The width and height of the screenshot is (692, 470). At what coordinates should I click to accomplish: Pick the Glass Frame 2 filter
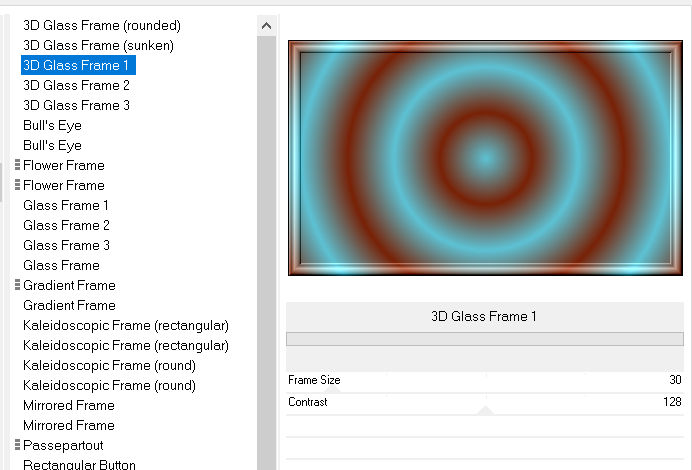[x=66, y=225]
